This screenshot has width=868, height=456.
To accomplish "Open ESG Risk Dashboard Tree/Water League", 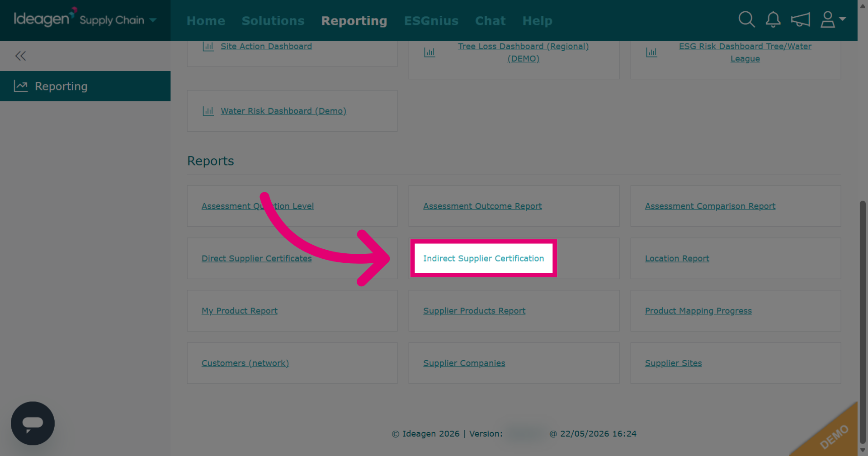I will point(745,52).
